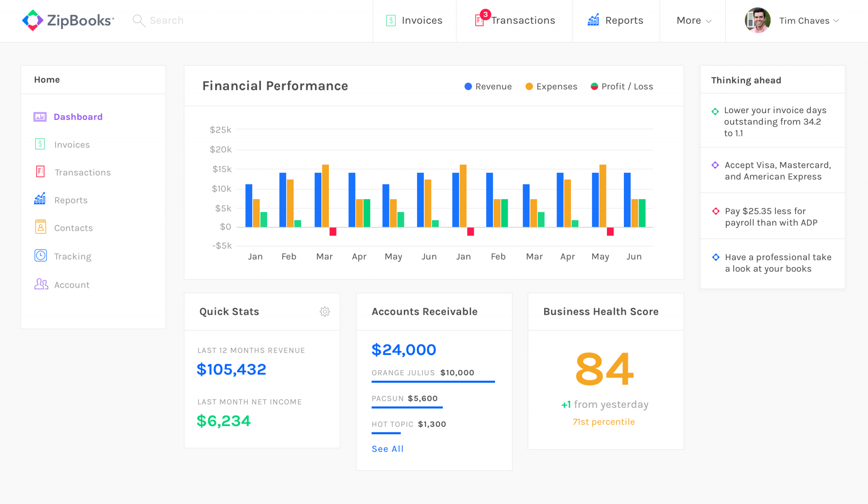Open Invoices from the sidebar icon
Screen dimensions: 868x504
click(x=39, y=144)
